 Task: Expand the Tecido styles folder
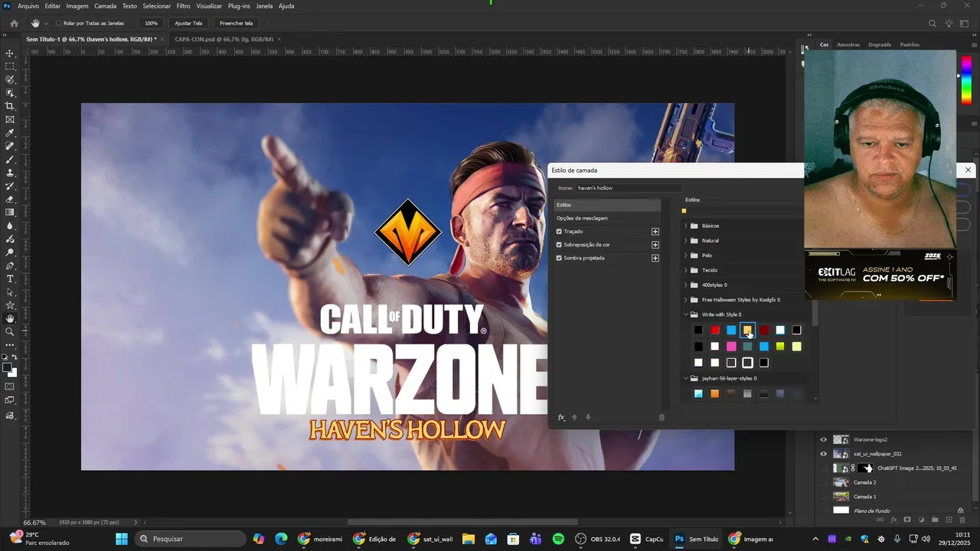click(686, 270)
